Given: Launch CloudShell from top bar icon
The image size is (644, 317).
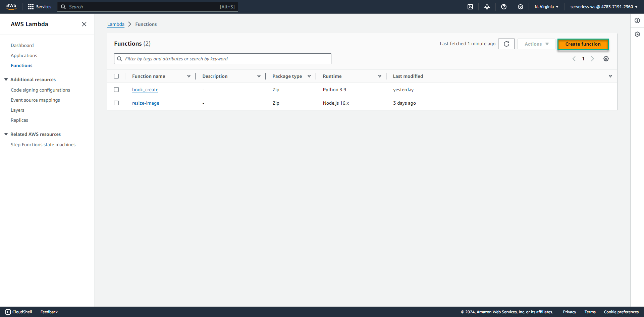Looking at the screenshot, I should pos(470,7).
